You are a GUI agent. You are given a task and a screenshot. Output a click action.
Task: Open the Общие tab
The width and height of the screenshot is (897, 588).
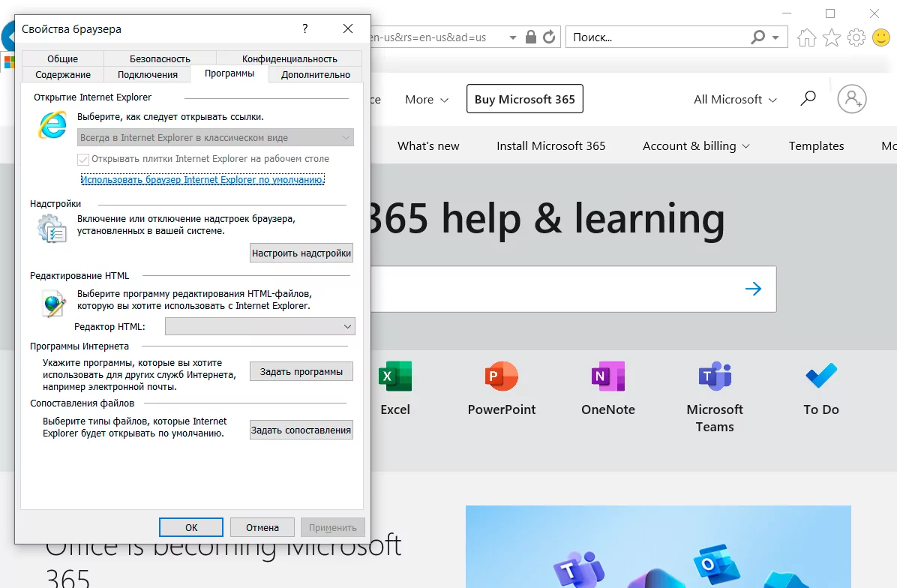[x=62, y=58]
